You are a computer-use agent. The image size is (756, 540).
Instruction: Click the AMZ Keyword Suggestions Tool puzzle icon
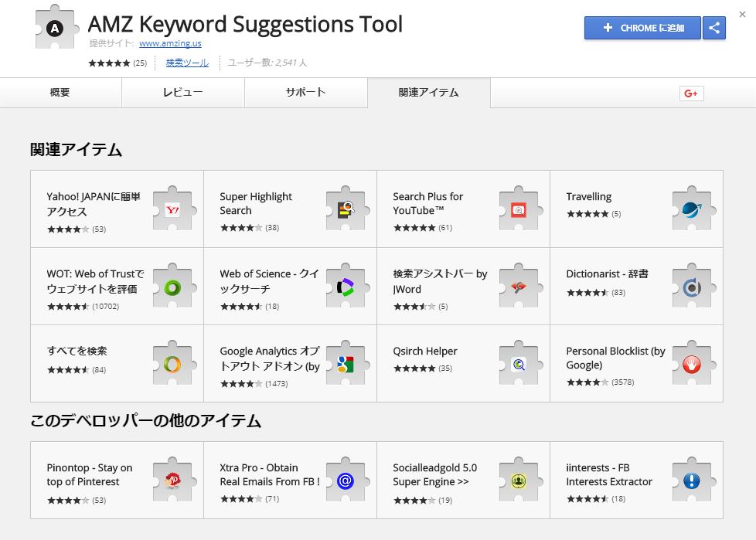56,27
